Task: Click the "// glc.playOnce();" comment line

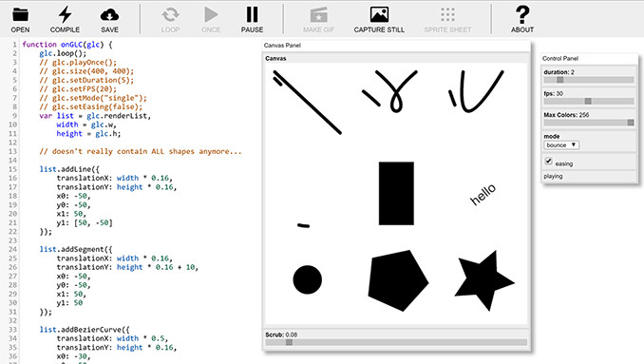Action: [x=78, y=63]
